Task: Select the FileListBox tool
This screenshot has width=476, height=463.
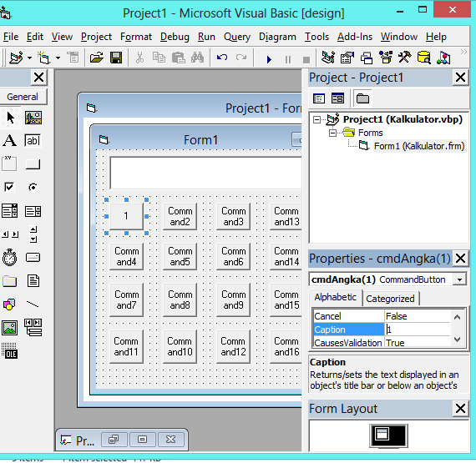Action: point(33,281)
